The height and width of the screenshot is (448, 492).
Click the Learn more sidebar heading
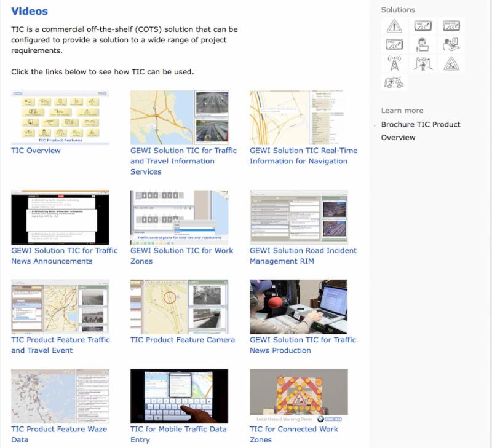(x=402, y=111)
